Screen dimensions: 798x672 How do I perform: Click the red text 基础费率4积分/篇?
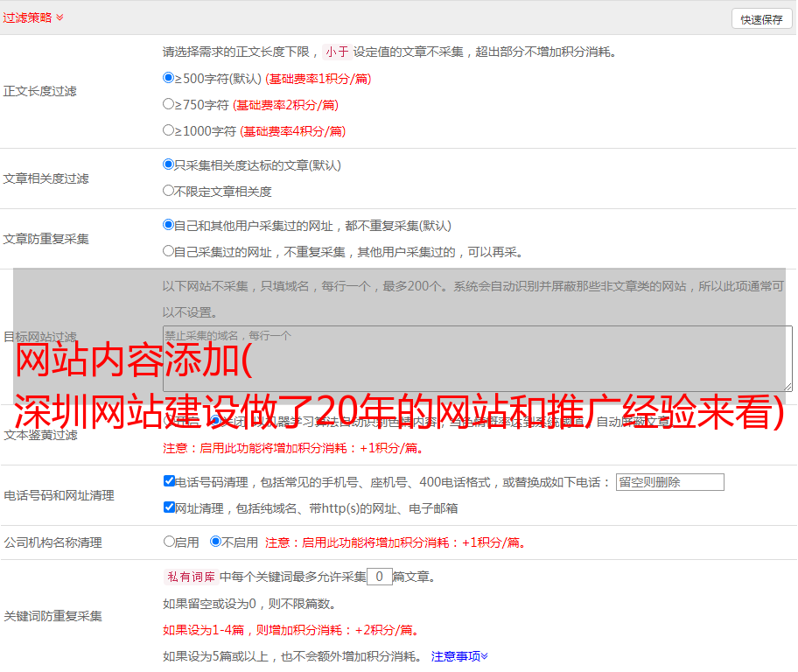click(x=292, y=131)
